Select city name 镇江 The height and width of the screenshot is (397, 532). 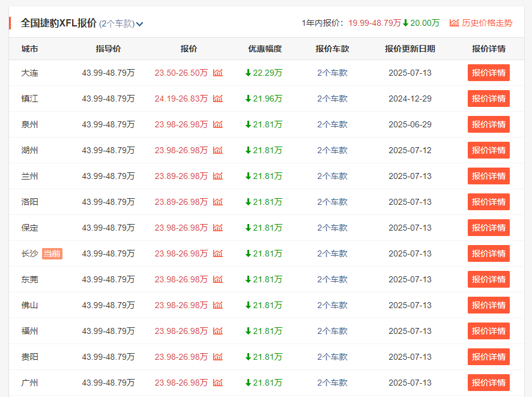pos(29,98)
